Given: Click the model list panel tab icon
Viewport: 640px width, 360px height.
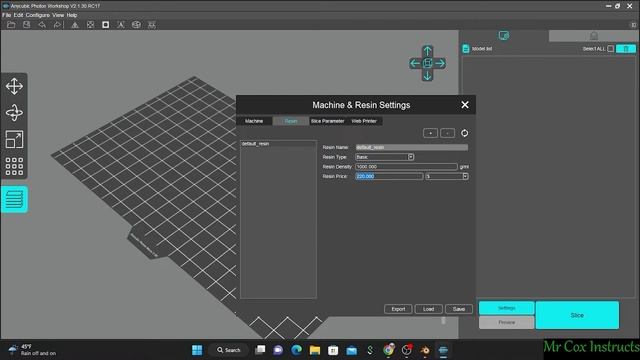Looking at the screenshot, I should (x=504, y=36).
